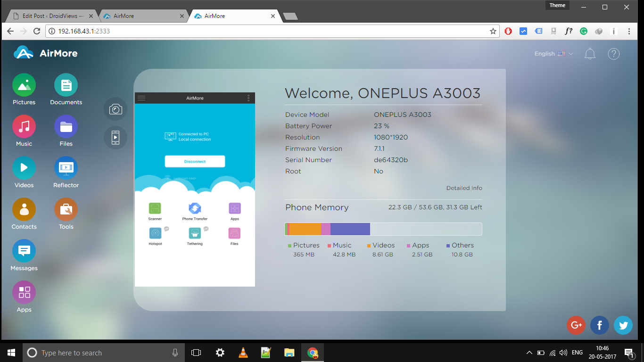644x362 pixels.
Task: Click the Videos segment of memory bar
Action: [x=305, y=229]
